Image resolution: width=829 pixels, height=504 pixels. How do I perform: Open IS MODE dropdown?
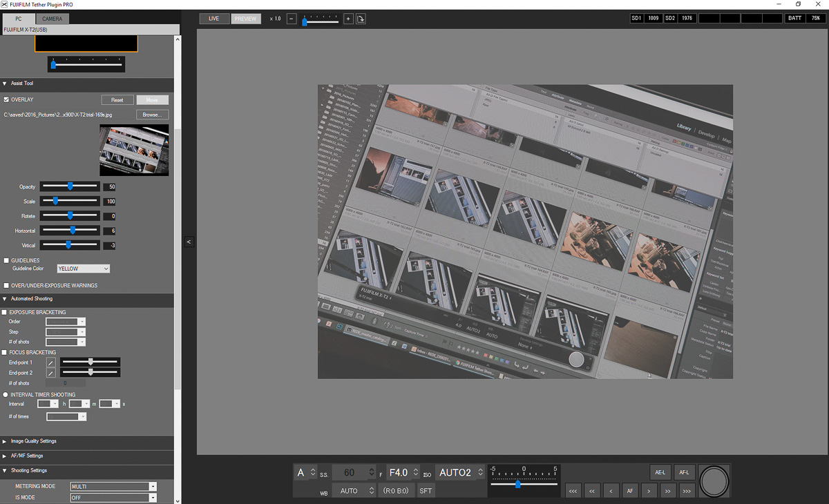[x=113, y=498]
